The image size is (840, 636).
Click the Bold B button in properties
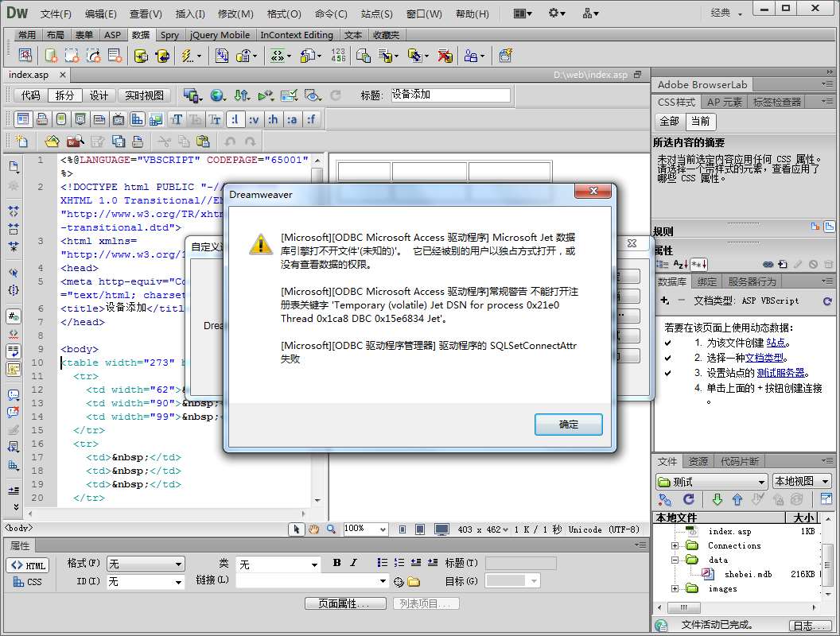click(336, 563)
